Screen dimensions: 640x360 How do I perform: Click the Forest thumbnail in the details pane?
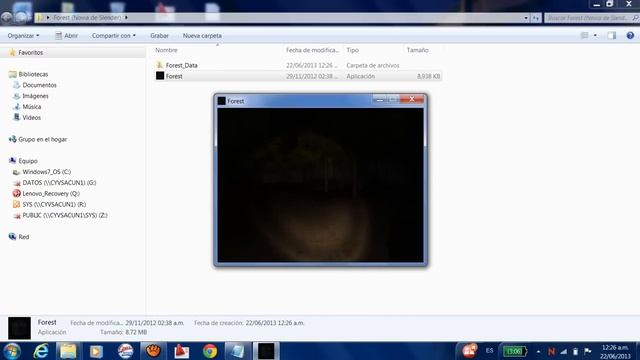[x=19, y=328]
